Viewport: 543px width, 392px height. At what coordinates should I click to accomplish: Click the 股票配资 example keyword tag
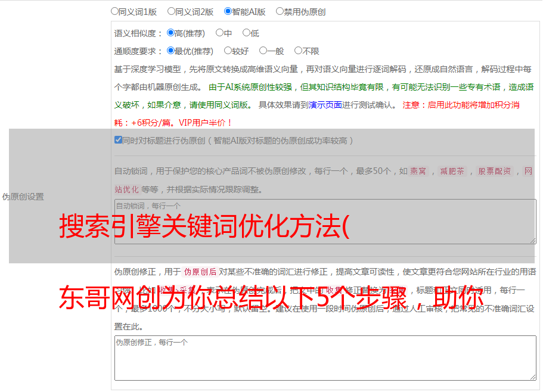click(494, 172)
